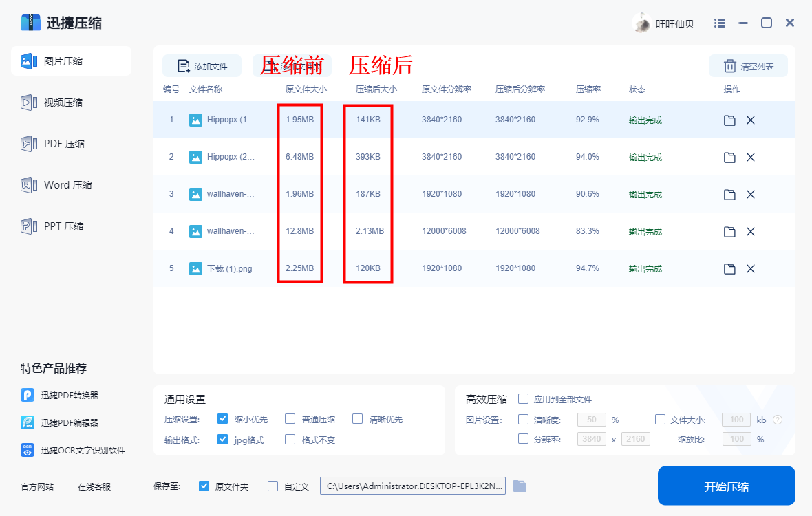Viewport: 812px width, 516px height.
Task: Click the 添加文件 add-file icon
Action: (182, 65)
